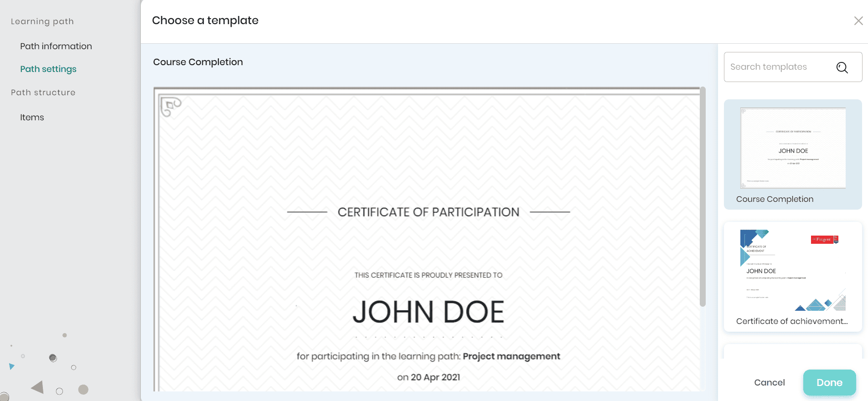This screenshot has width=868, height=401.
Task: Click the partially visible third template card
Action: (x=793, y=351)
